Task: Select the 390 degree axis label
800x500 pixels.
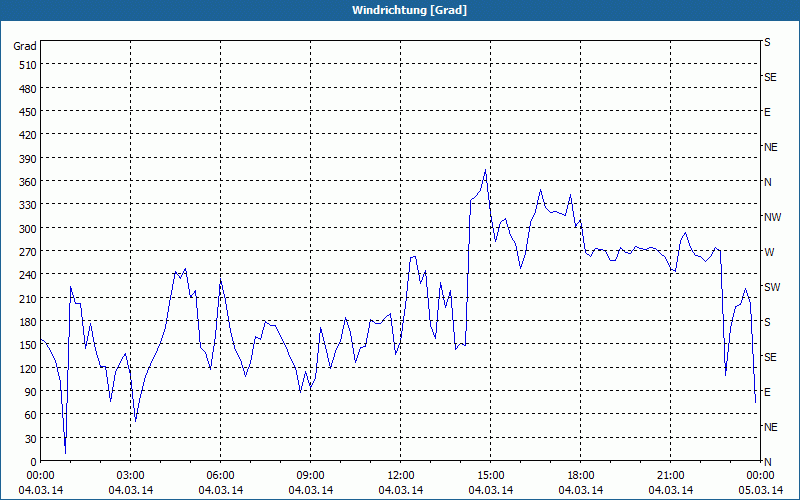Action: coord(28,159)
